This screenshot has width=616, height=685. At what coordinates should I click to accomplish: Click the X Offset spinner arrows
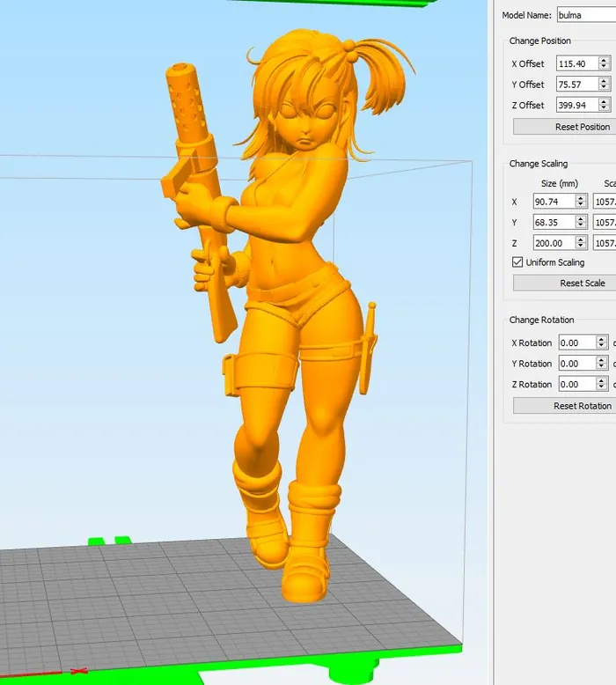click(604, 63)
